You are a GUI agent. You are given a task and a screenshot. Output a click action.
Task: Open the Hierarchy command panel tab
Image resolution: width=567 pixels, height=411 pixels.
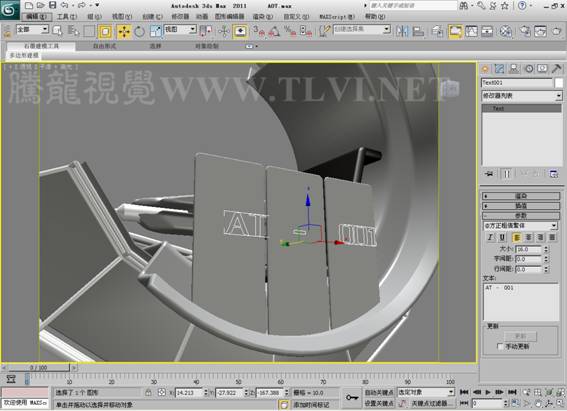click(514, 69)
